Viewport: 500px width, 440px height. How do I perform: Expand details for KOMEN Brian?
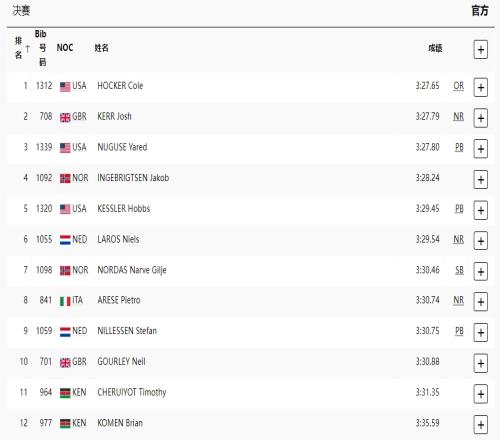(x=481, y=425)
